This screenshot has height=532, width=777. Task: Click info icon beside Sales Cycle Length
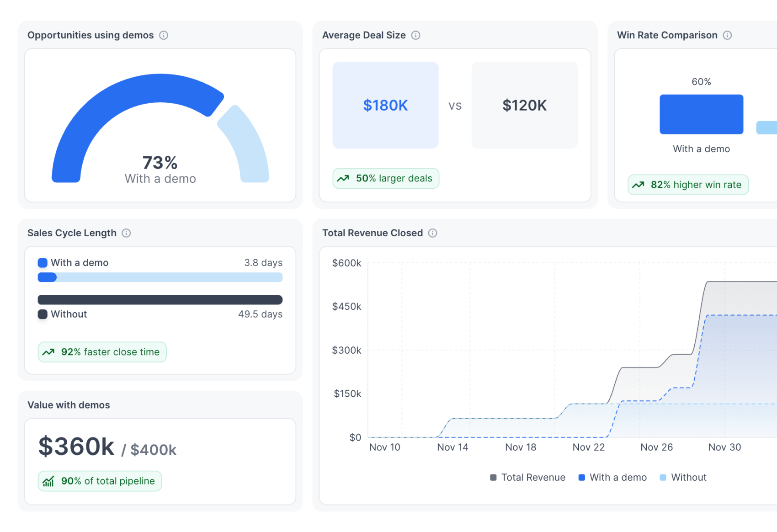126,233
